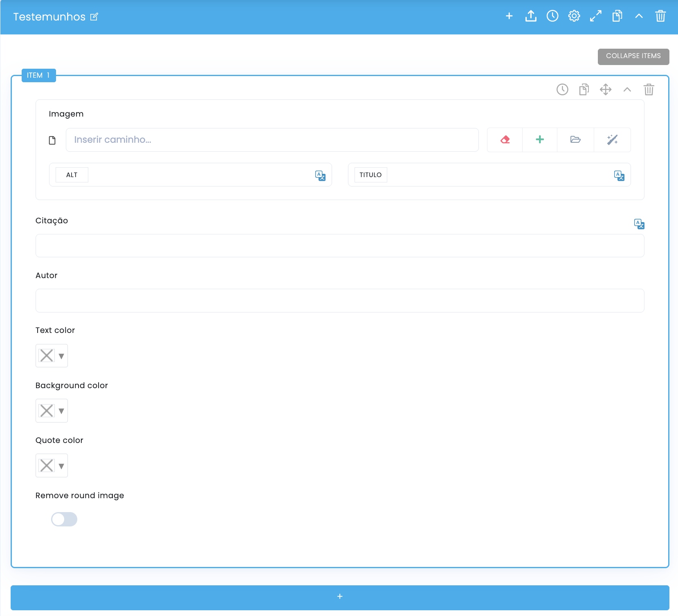Viewport: 678px width, 616px height.
Task: Click translate icon next to Citação
Action: tap(639, 224)
